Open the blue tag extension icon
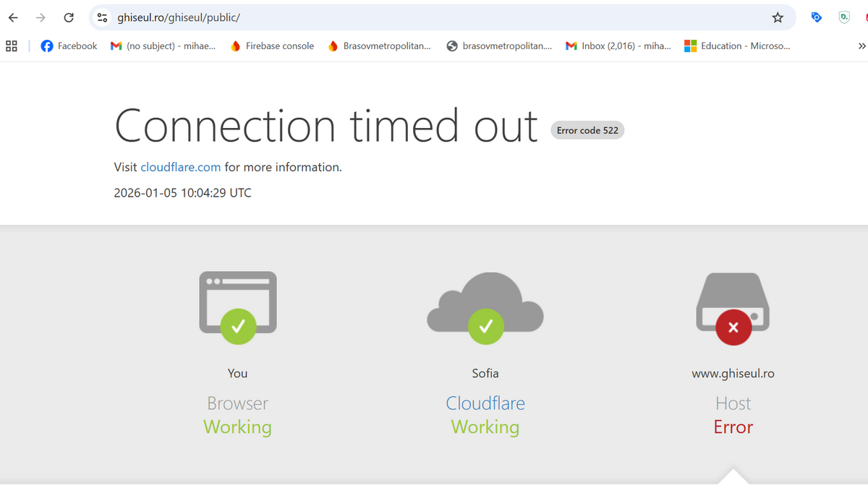Viewport: 868px width, 488px height. 817,17
